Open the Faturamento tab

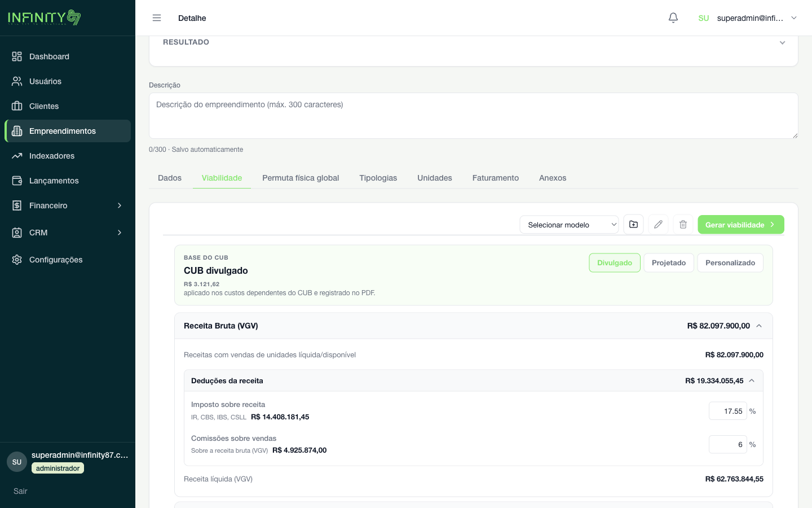coord(496,178)
